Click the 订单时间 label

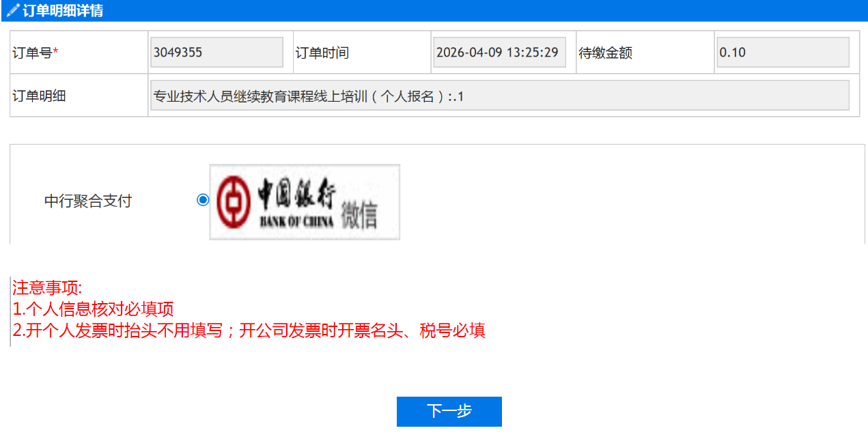(x=322, y=53)
